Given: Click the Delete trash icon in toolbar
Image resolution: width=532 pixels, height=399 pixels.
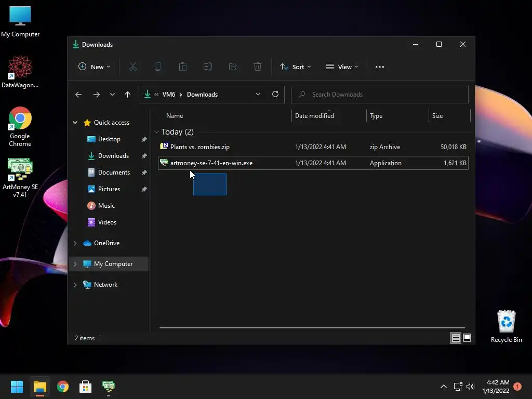Looking at the screenshot, I should [x=258, y=66].
